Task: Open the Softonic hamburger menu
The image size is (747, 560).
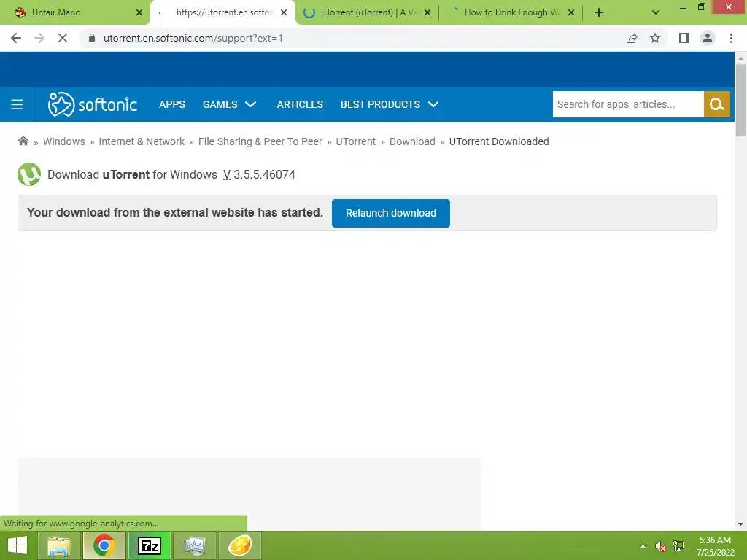Action: click(18, 104)
